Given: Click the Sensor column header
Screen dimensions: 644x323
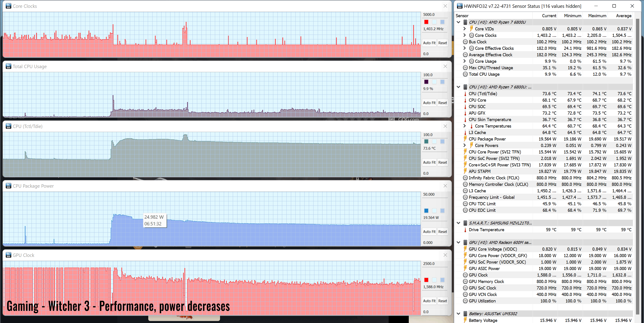Looking at the screenshot, I should point(494,16).
